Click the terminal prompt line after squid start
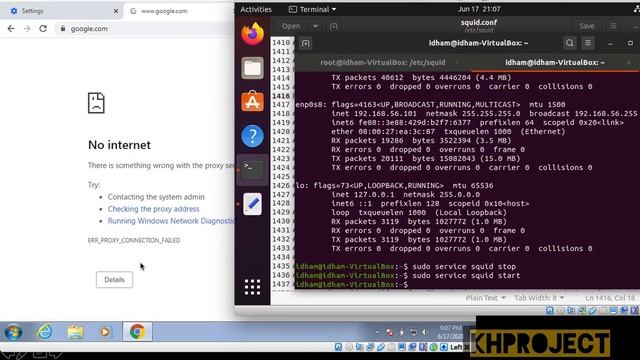640x360 pixels. (351, 284)
